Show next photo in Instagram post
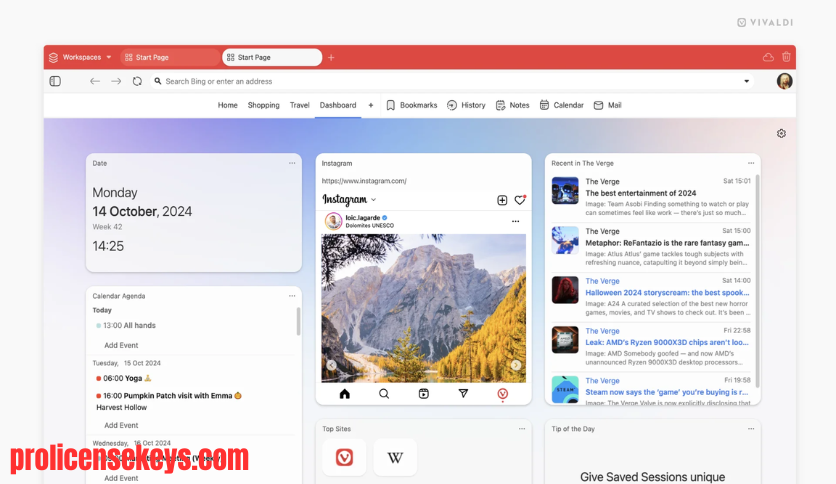Screen dimensions: 836x484 pos(516,365)
